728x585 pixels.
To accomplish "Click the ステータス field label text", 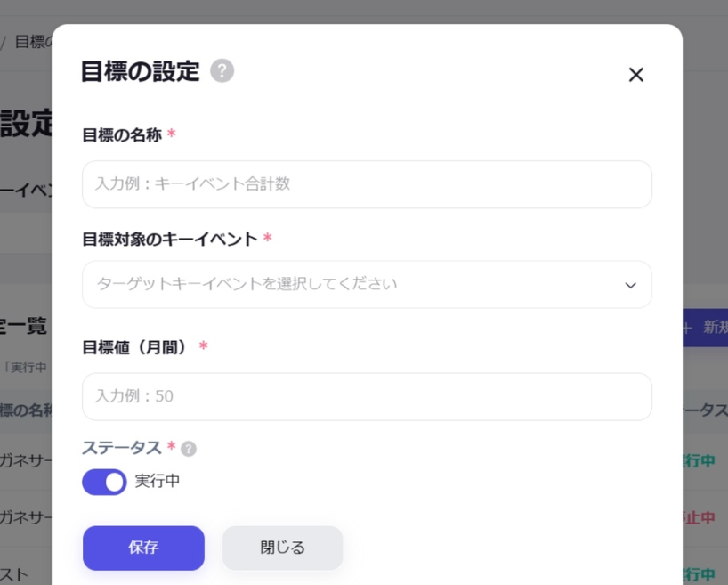I will point(122,448).
